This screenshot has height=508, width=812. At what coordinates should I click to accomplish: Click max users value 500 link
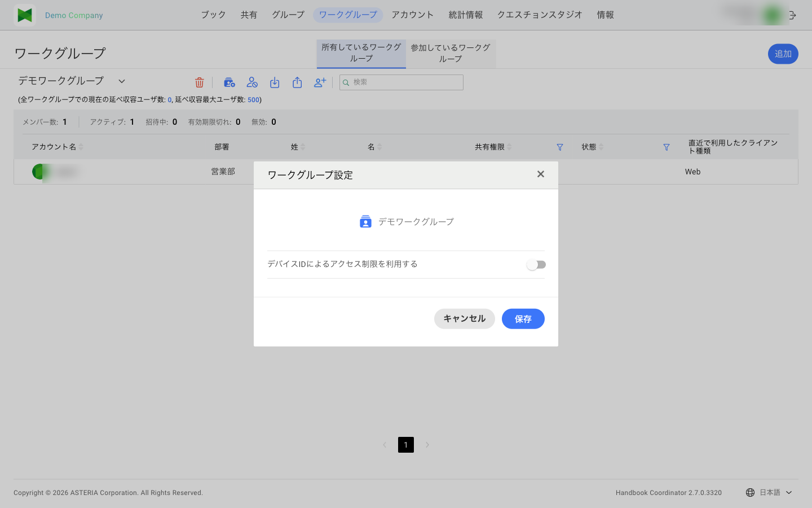253,100
